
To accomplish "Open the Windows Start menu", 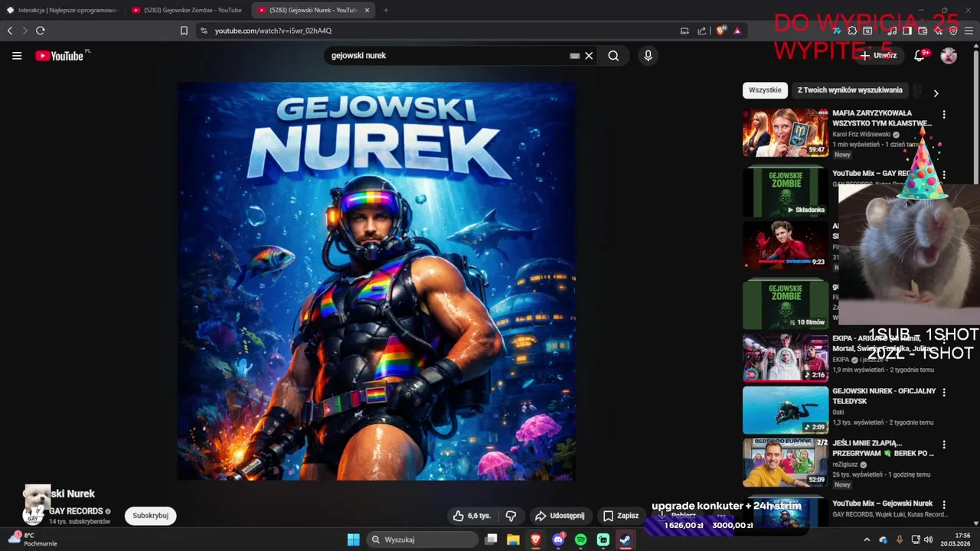I will (353, 540).
